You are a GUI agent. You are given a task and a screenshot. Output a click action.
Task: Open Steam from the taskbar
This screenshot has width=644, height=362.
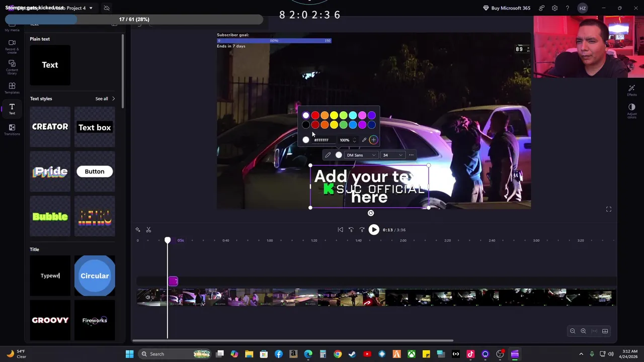click(x=352, y=354)
